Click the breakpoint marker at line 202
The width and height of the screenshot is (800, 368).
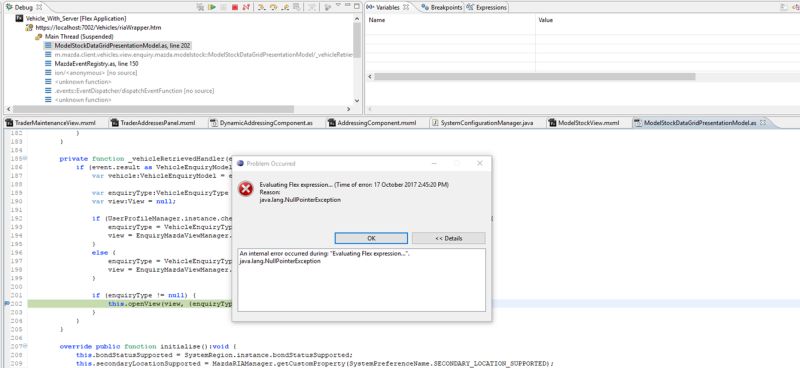(x=7, y=304)
